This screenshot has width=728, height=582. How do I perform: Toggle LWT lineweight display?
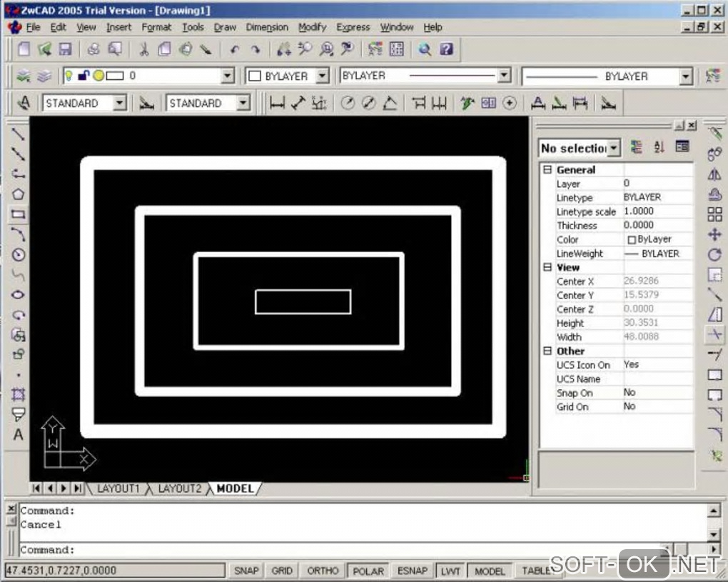[x=450, y=571]
